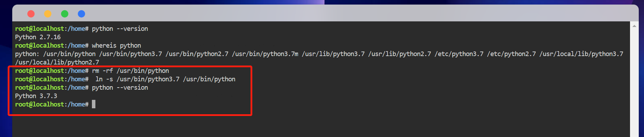Click the 'ln -s /usr/bin/python3.7' command text
The height and width of the screenshot is (137, 644).
pos(137,79)
